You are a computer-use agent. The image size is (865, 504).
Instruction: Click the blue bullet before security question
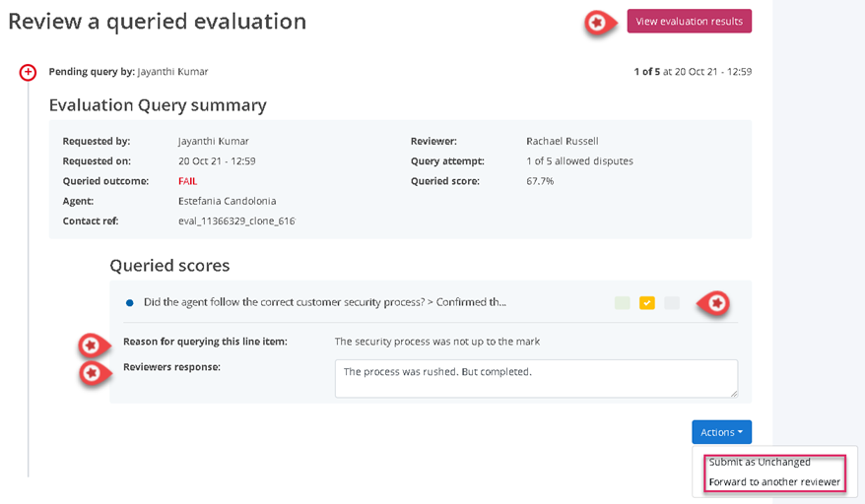129,303
